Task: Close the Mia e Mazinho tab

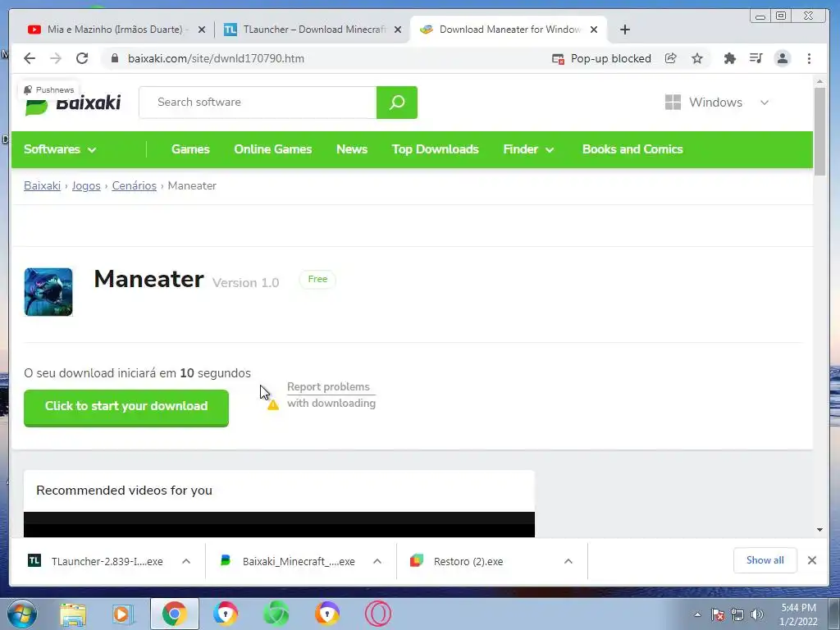Action: coord(202,30)
